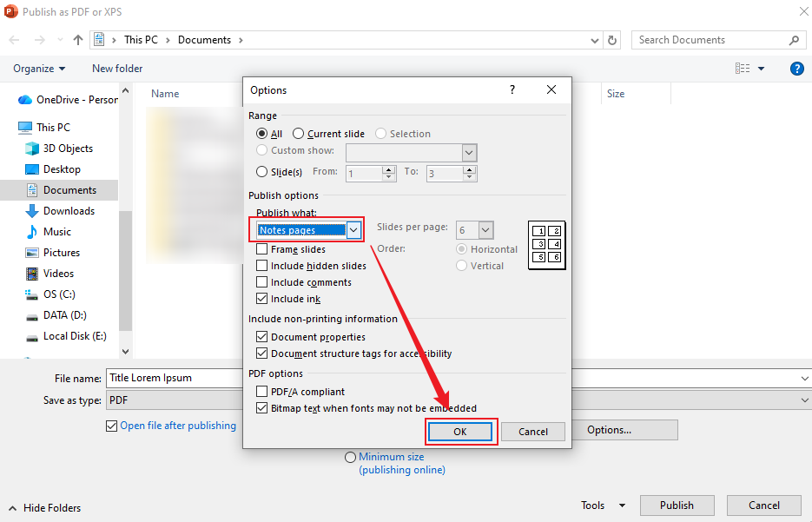Select Documents in the address bar breadcrumb
This screenshot has width=812, height=522.
tap(204, 39)
